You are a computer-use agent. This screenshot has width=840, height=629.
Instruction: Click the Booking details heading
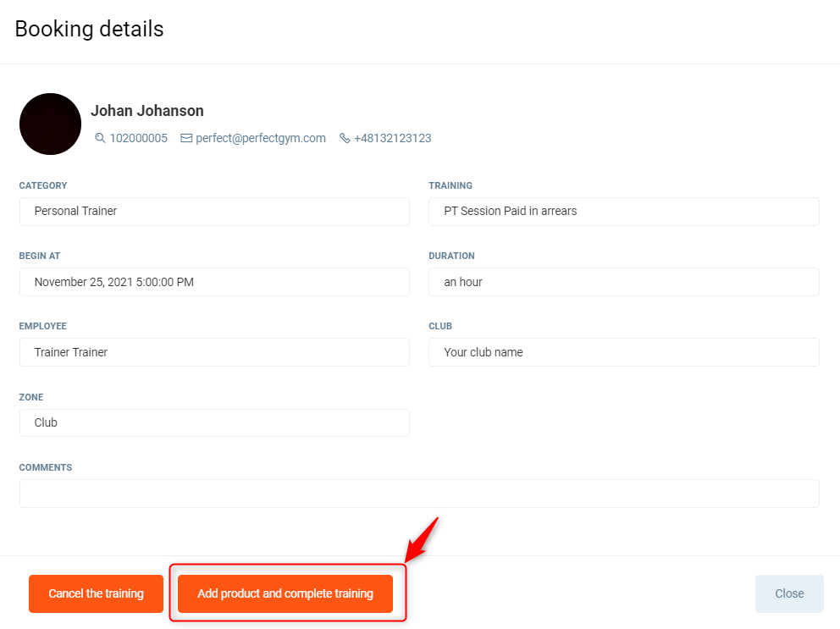[89, 30]
